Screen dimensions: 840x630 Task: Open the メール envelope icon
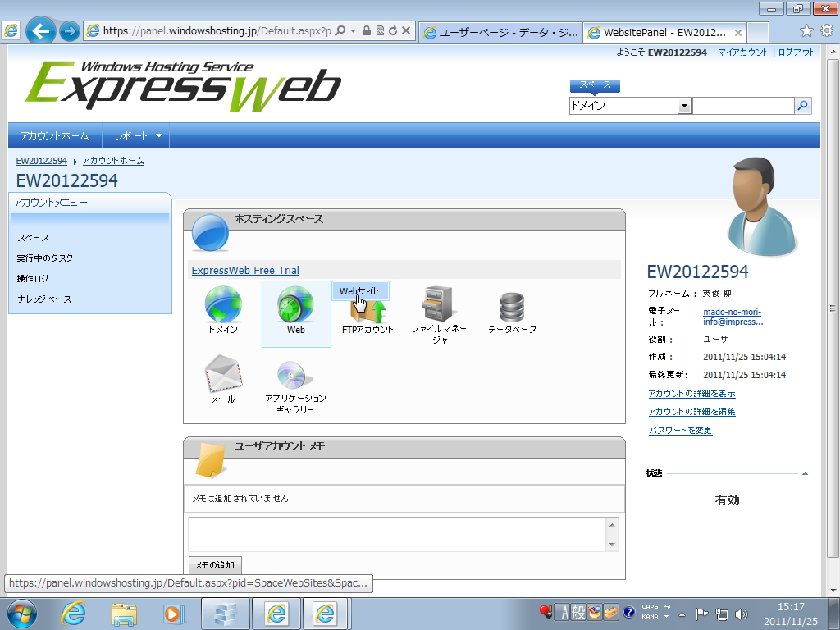click(223, 373)
